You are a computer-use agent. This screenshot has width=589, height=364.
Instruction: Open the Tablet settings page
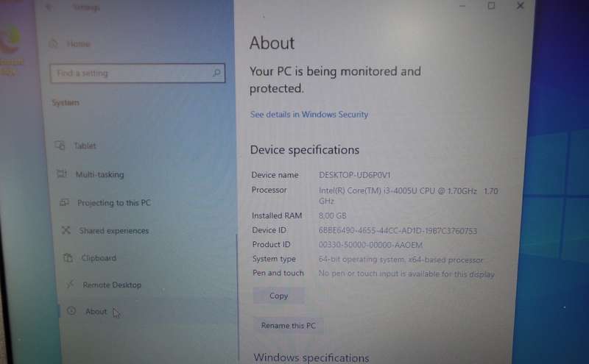click(x=85, y=146)
